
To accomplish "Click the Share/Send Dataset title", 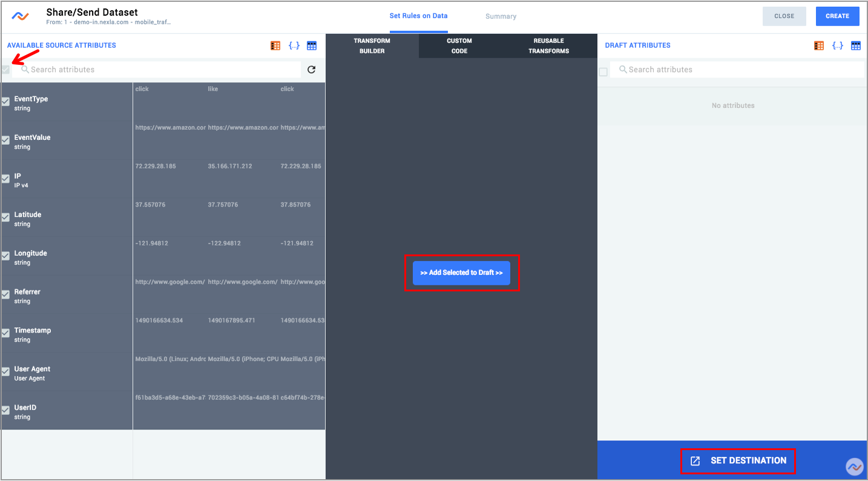I will click(92, 12).
